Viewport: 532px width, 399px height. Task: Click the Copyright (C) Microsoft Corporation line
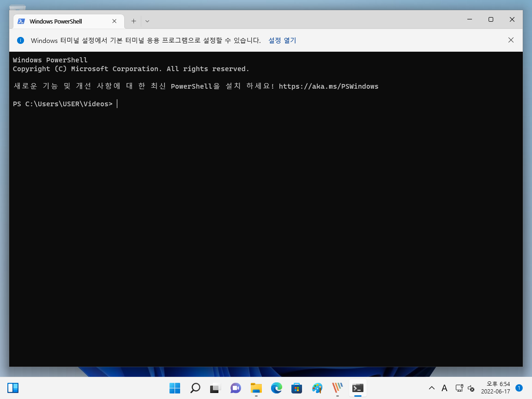click(x=131, y=69)
